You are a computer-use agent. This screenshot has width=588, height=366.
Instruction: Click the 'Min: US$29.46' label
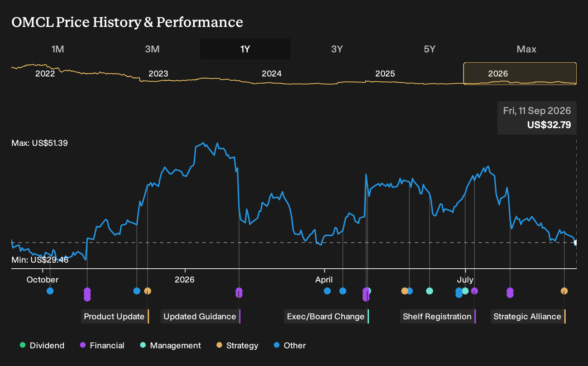pos(40,260)
